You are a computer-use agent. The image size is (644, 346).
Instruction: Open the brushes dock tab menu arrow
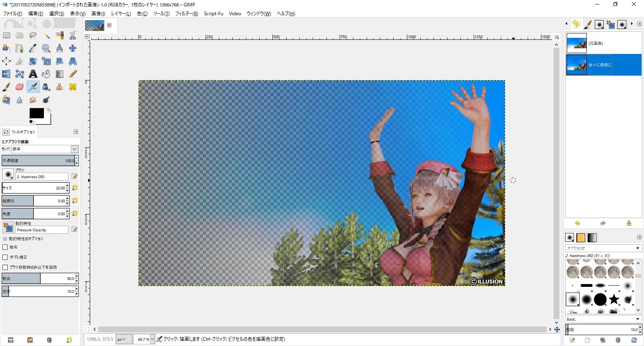pyautogui.click(x=639, y=237)
